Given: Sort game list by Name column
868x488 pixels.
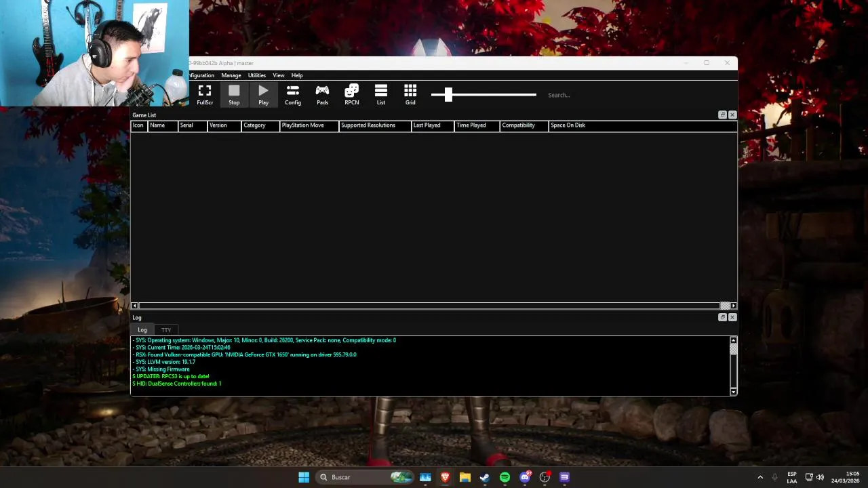Looking at the screenshot, I should click(162, 125).
